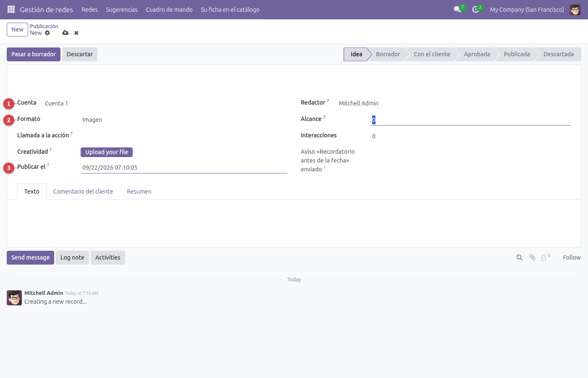The width and height of the screenshot is (588, 378).
Task: Switch to the Resumen tab
Action: tap(139, 192)
